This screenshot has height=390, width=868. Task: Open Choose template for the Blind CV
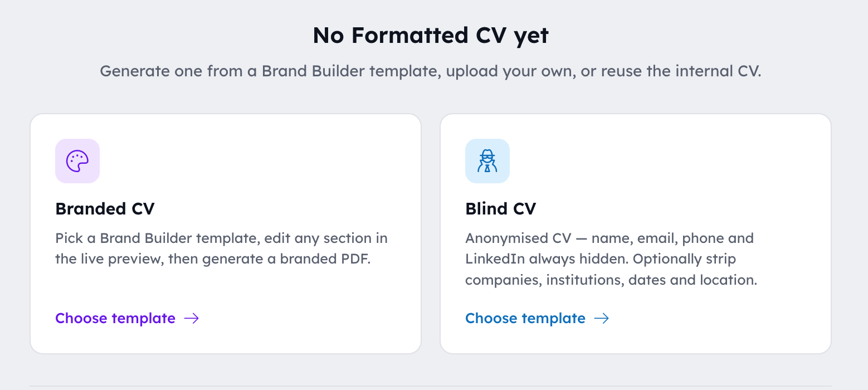point(525,318)
